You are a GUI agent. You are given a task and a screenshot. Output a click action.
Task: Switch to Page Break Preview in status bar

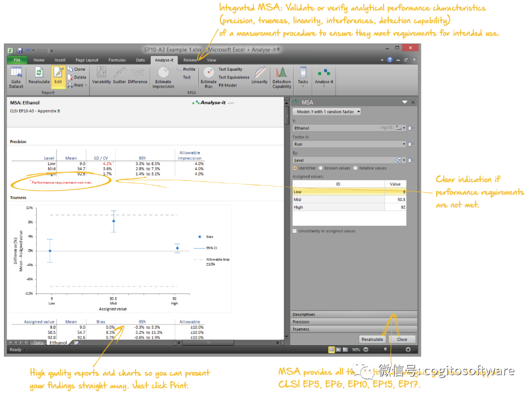(x=345, y=350)
